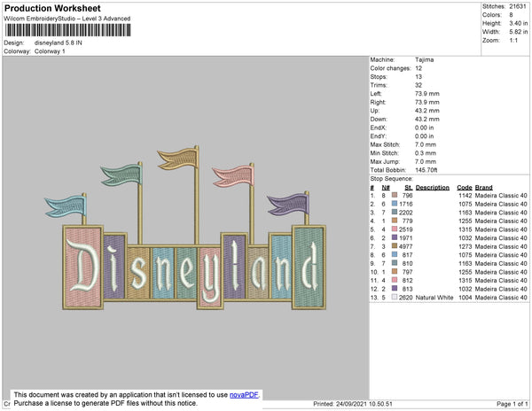Click the Disneyland embroidery design preview
532x411 pixels.
[x=185, y=228]
